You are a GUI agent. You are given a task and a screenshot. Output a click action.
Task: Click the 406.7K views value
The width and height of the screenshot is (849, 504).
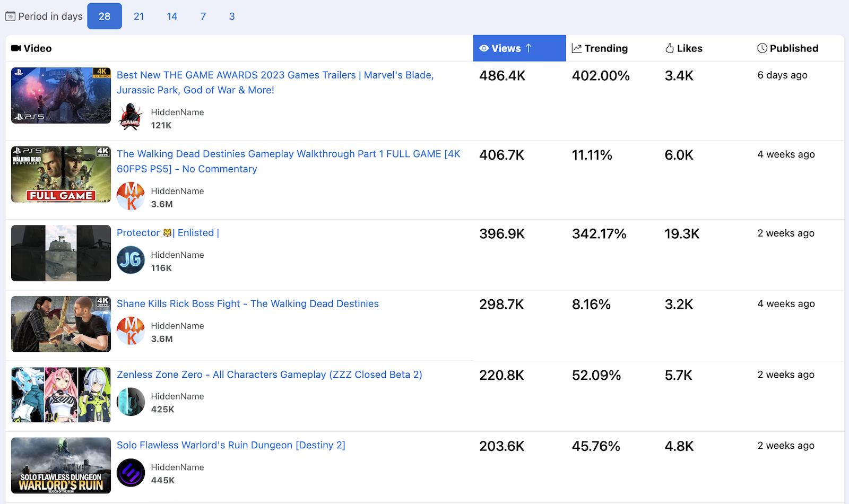(501, 155)
